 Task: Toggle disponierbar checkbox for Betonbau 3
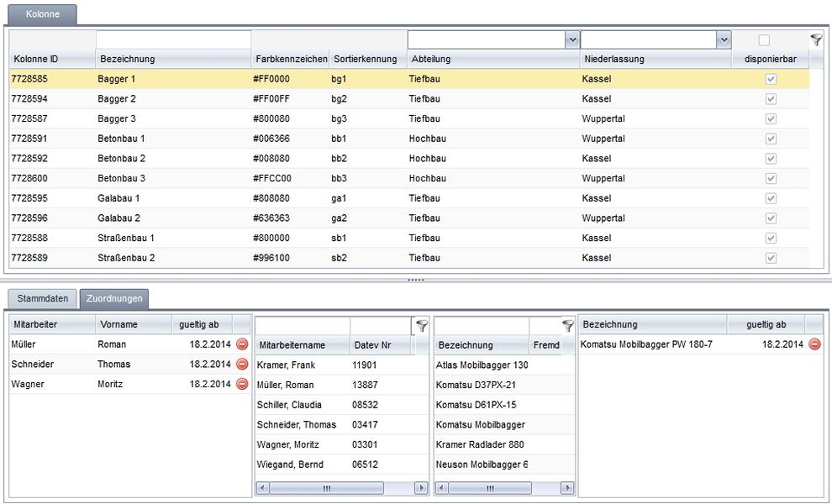[771, 178]
